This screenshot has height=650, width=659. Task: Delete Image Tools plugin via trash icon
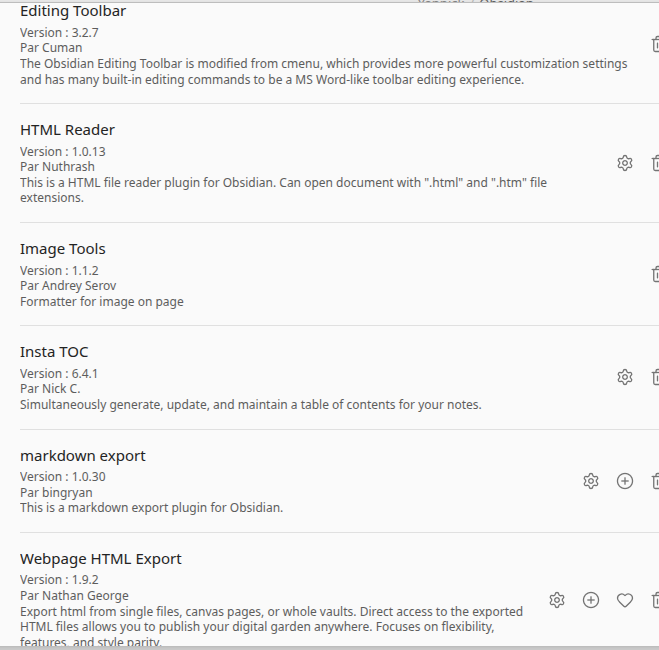pos(654,273)
